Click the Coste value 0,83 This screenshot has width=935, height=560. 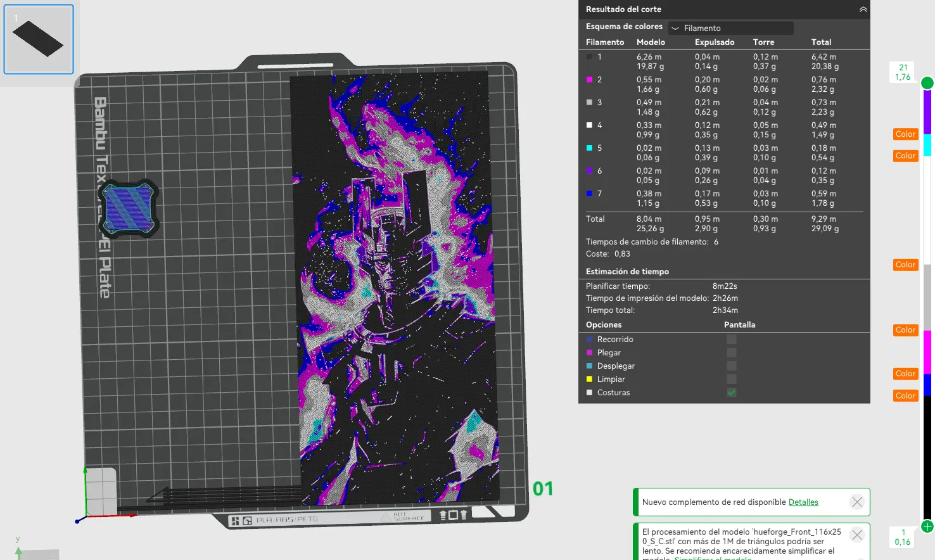click(622, 254)
